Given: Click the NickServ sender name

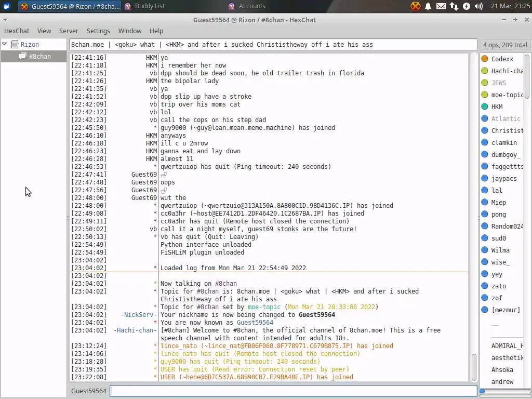Looking at the screenshot, I should [x=139, y=314].
